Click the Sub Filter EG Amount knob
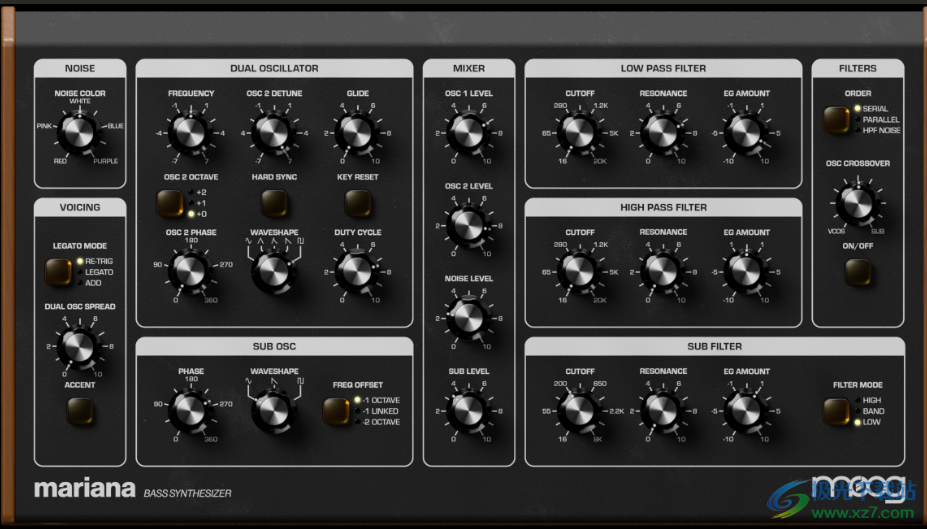The width and height of the screenshot is (927, 529). 746,411
